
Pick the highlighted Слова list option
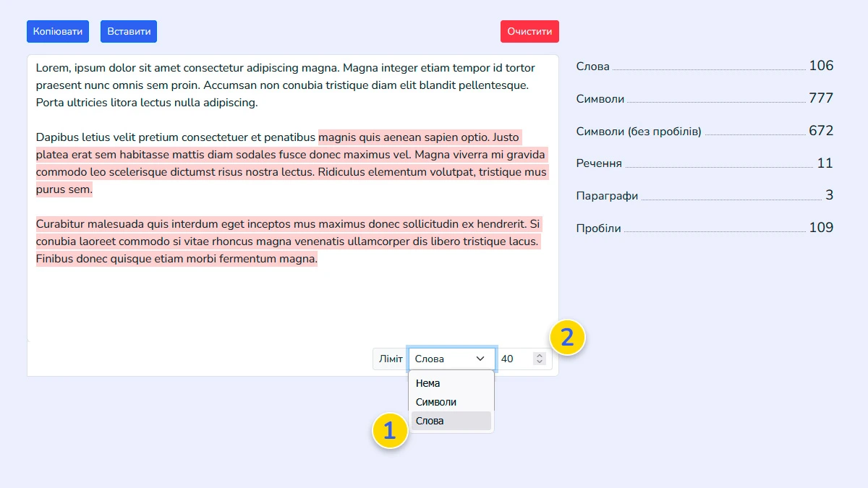(430, 421)
